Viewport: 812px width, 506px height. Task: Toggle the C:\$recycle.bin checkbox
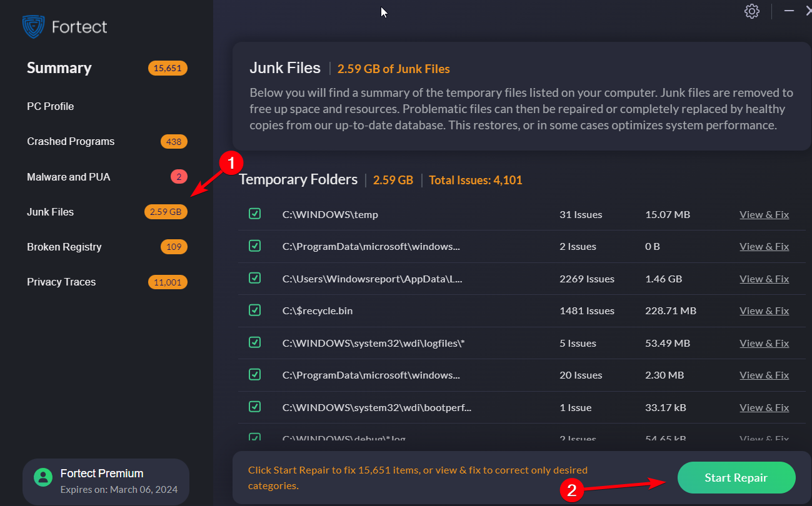coord(254,310)
